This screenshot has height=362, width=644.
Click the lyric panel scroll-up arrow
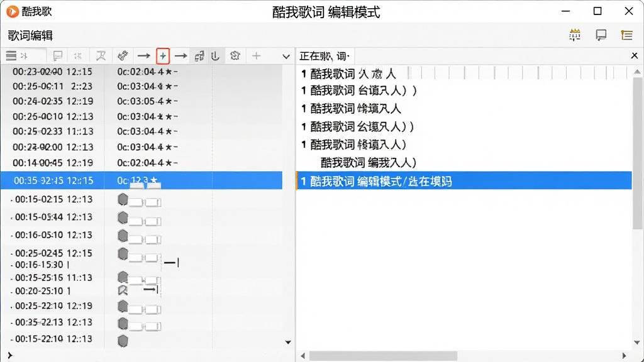coord(637,72)
